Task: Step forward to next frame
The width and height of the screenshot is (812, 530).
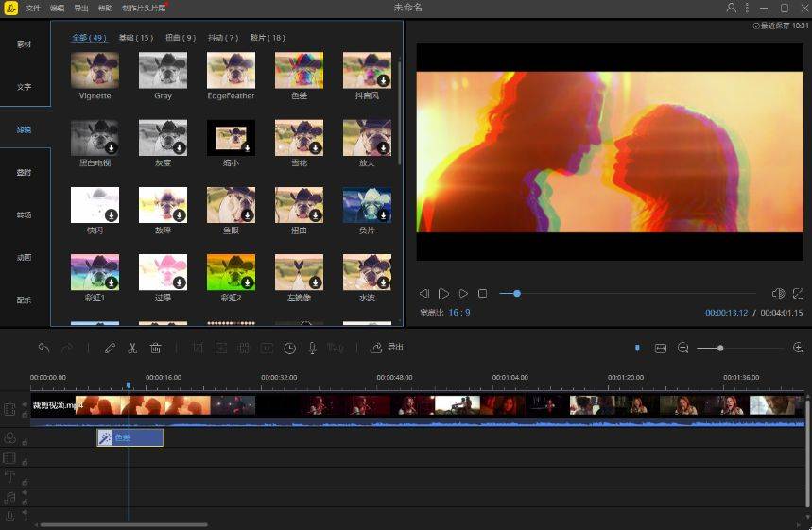Action: pos(463,294)
